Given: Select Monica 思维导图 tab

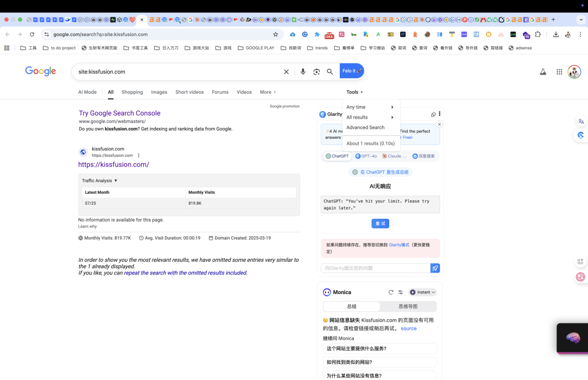Looking at the screenshot, I should pyautogui.click(x=408, y=307).
